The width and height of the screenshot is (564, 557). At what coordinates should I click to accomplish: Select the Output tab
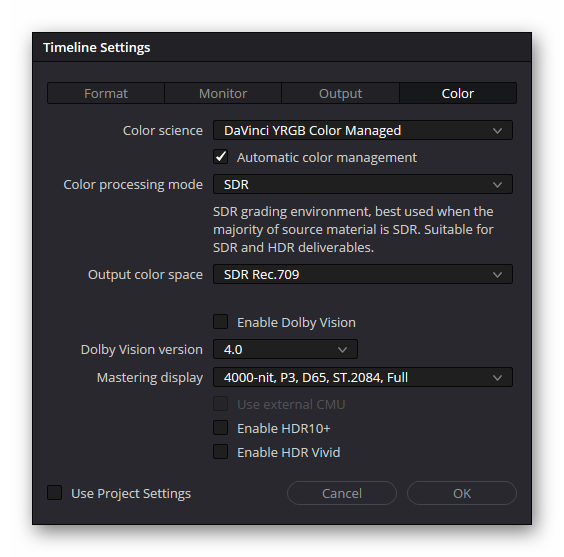click(340, 93)
